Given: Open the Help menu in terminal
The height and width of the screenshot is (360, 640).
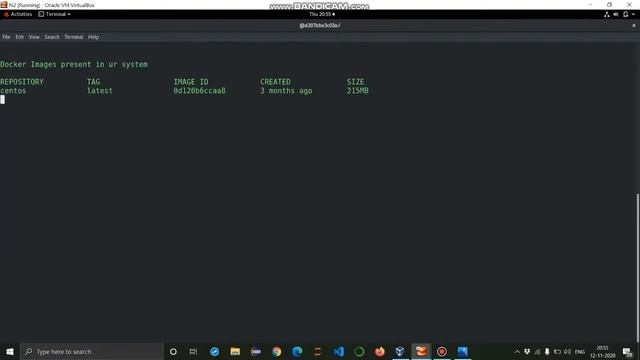Looking at the screenshot, I should [x=93, y=37].
